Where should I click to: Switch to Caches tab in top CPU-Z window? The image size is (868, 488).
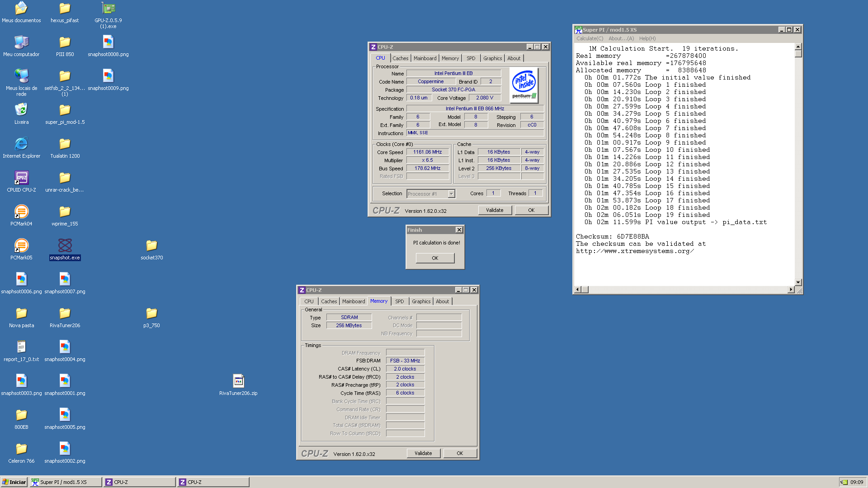pyautogui.click(x=400, y=58)
